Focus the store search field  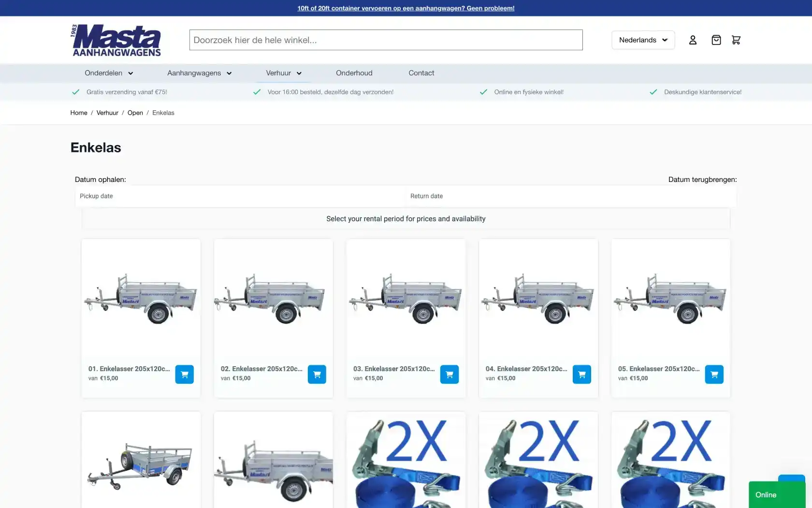click(x=386, y=40)
